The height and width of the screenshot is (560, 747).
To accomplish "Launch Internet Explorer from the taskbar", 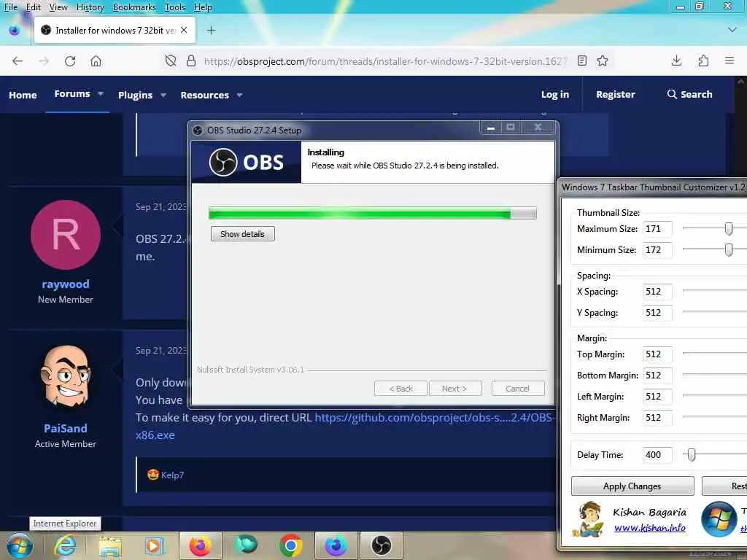I will tap(65, 545).
